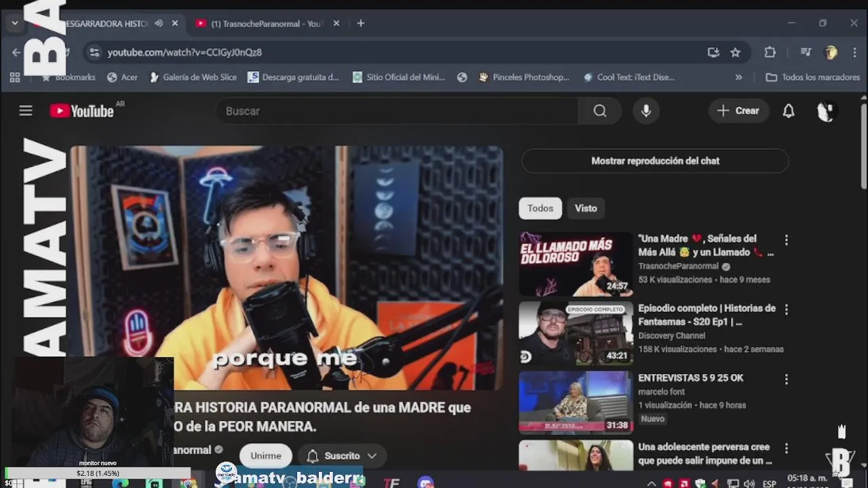
Task: Expand the Suscrito notification dropdown
Action: pos(372,456)
